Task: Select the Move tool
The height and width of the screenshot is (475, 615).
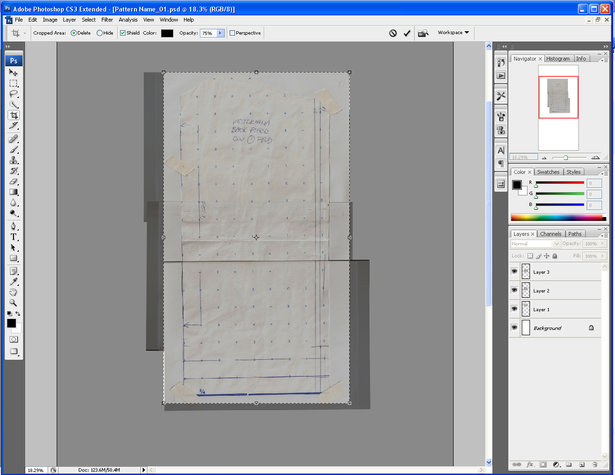Action: [13, 73]
